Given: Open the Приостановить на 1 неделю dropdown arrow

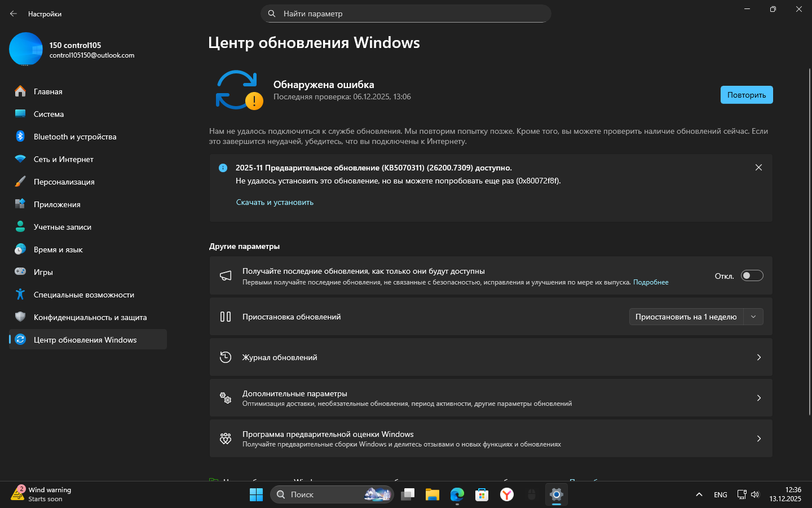Looking at the screenshot, I should pos(753,317).
